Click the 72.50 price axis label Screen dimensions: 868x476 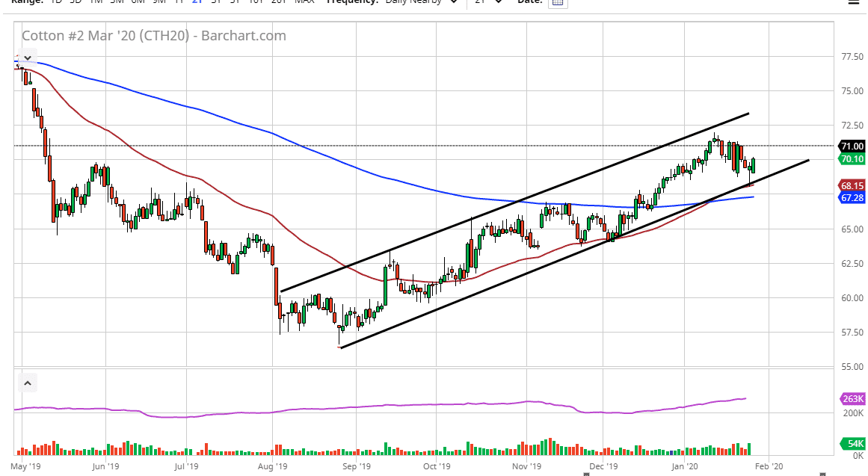[852, 125]
